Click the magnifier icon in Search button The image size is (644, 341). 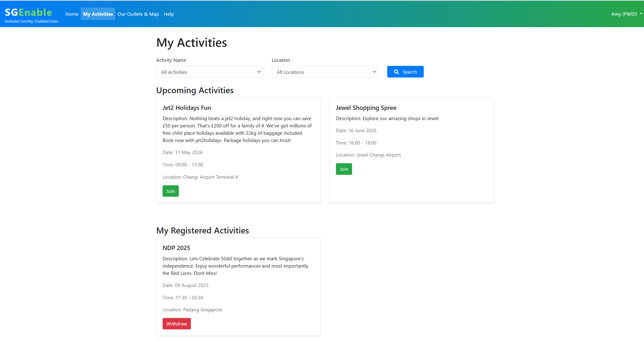click(x=396, y=72)
